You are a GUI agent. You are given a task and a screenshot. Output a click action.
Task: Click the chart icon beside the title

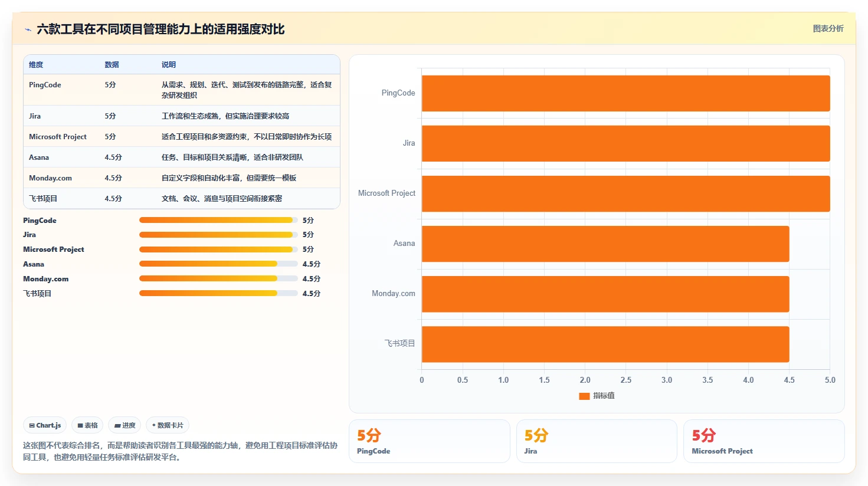(x=28, y=29)
